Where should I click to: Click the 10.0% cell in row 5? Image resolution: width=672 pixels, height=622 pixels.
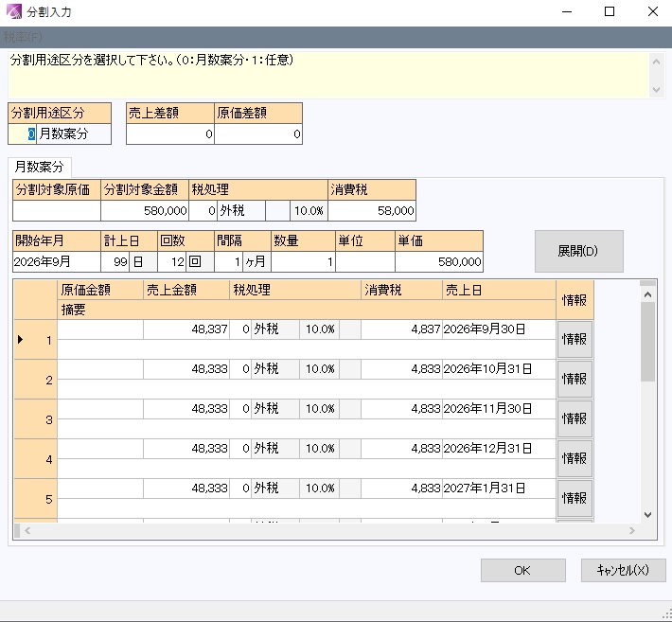click(x=320, y=489)
